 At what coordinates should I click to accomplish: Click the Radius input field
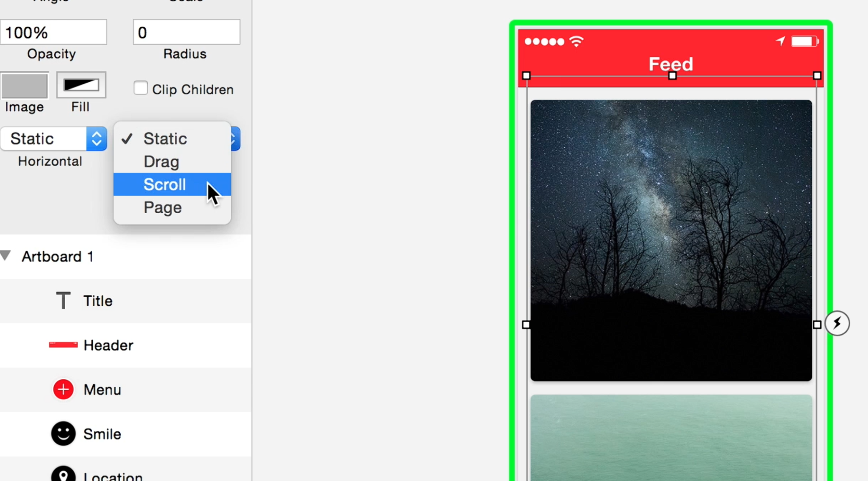pos(186,32)
